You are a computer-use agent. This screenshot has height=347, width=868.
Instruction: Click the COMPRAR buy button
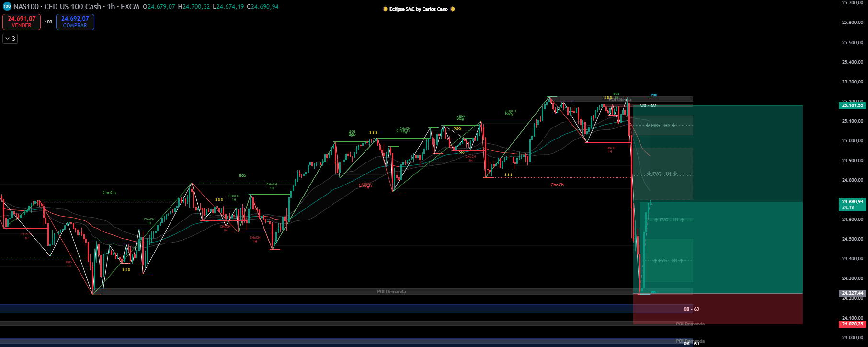click(x=75, y=22)
